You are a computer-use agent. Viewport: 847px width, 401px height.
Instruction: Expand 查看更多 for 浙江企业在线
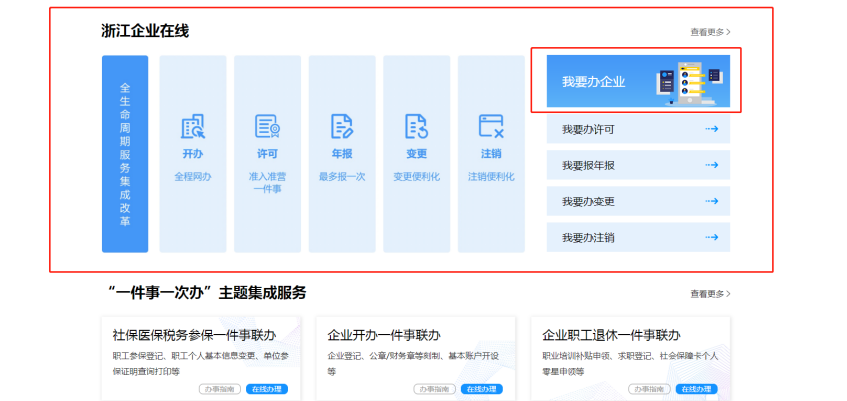[710, 32]
